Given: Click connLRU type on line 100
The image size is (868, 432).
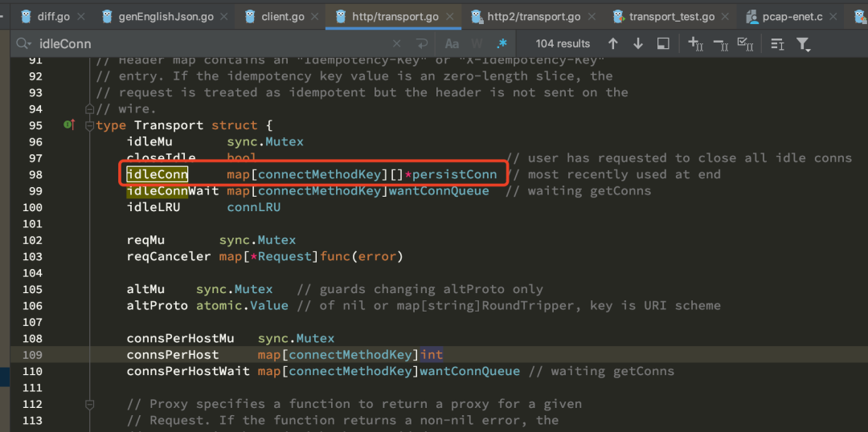Looking at the screenshot, I should click(253, 208).
